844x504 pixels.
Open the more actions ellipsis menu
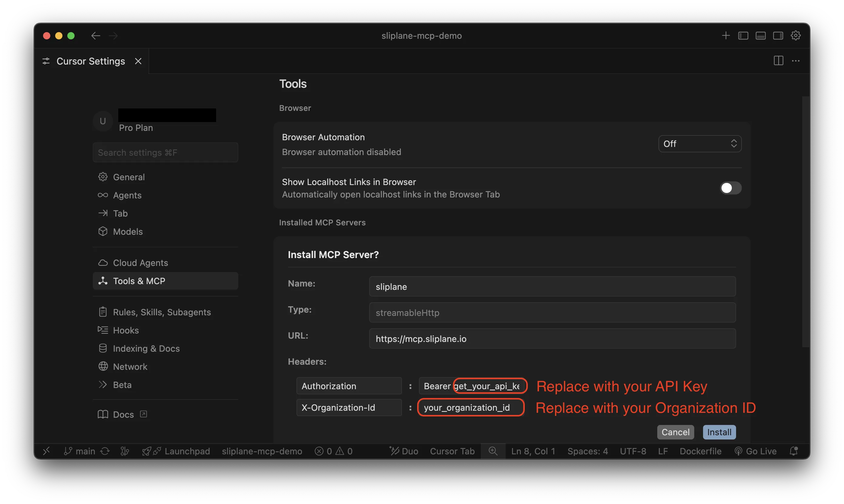pyautogui.click(x=795, y=61)
